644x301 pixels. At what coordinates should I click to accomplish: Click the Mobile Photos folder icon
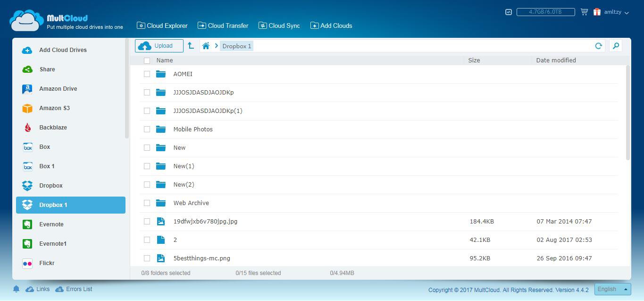click(x=161, y=129)
